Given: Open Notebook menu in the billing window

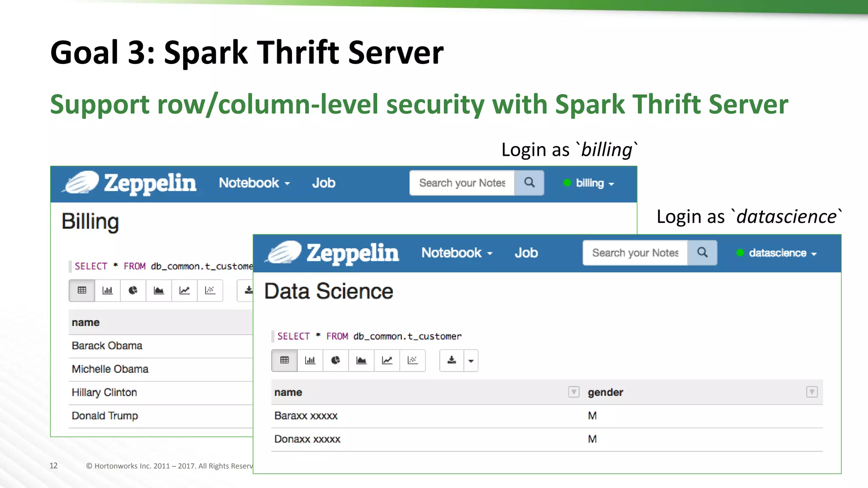Looking at the screenshot, I should click(254, 183).
